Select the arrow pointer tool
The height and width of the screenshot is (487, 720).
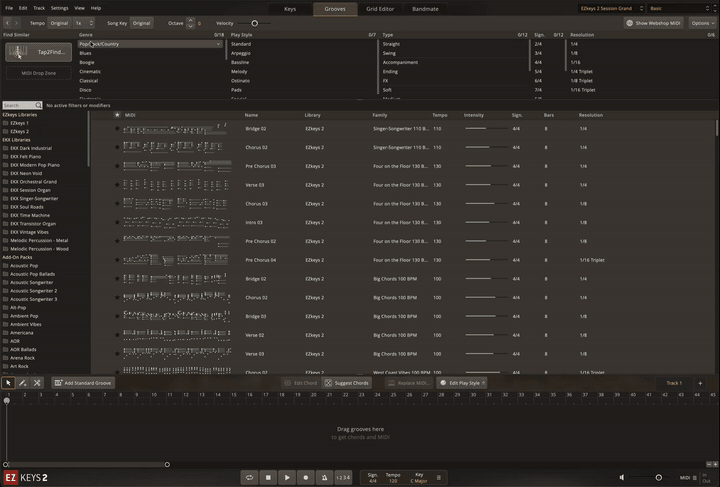(x=8, y=383)
